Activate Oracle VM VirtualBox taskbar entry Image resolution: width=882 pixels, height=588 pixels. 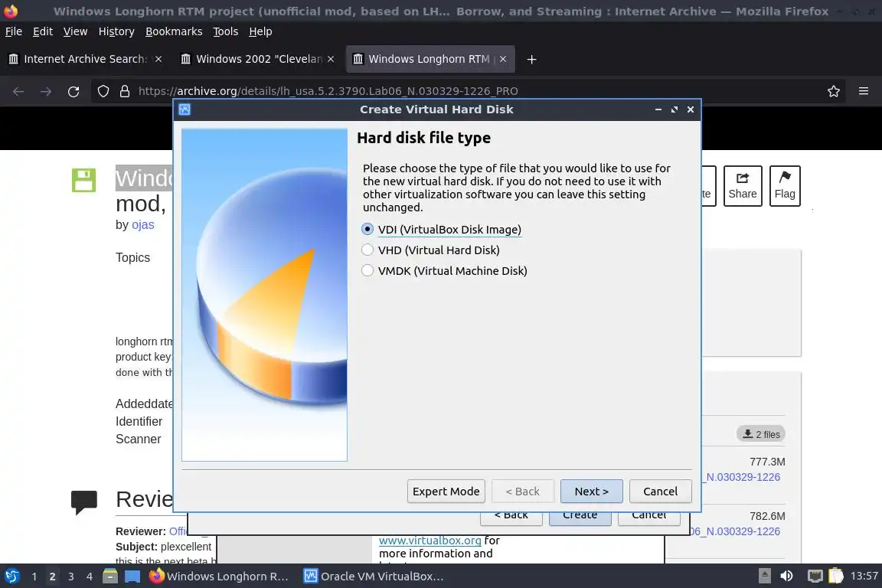pyautogui.click(x=374, y=577)
